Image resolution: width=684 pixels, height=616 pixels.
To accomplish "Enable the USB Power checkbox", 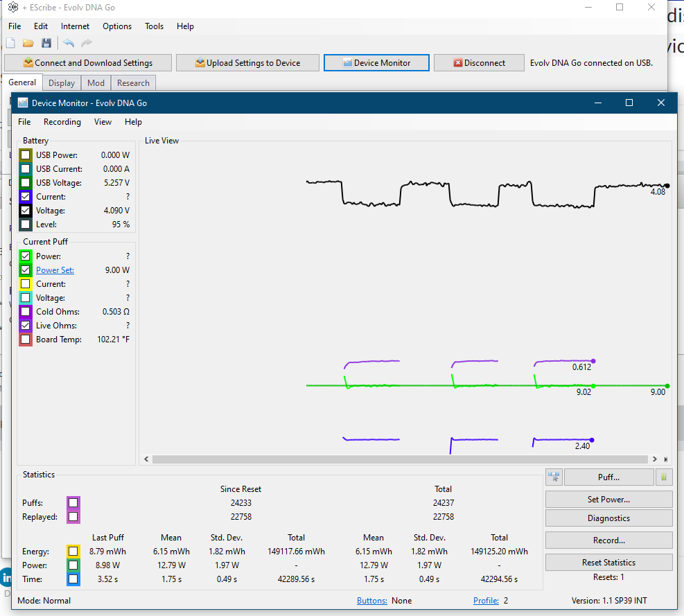I will pos(26,155).
